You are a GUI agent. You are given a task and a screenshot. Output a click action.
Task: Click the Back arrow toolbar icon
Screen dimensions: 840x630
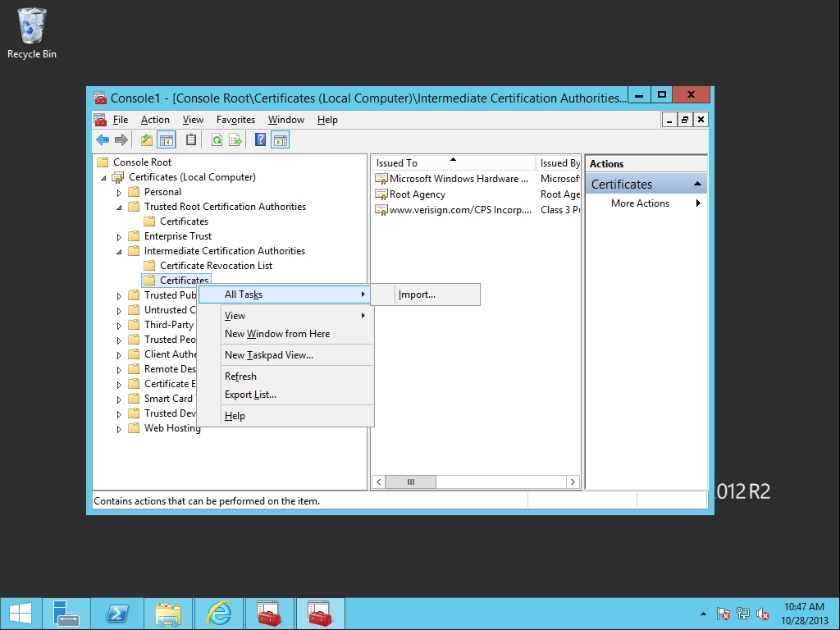(103, 140)
